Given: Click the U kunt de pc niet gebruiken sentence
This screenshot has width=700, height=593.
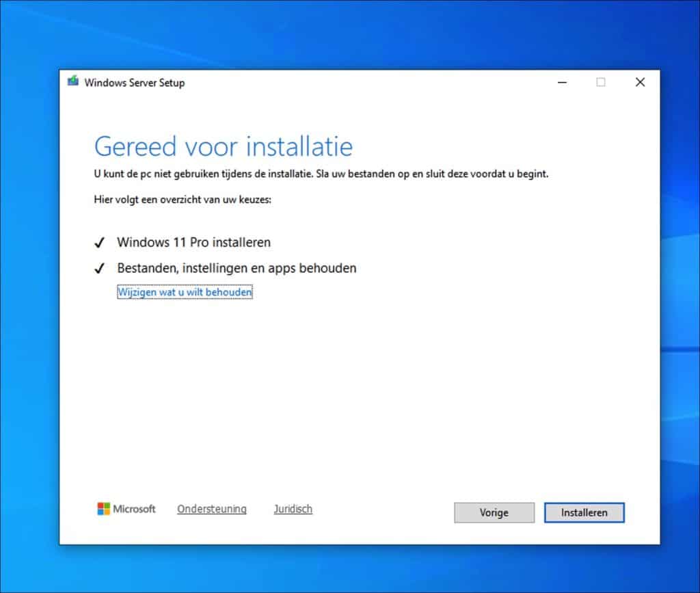Looking at the screenshot, I should point(321,174).
